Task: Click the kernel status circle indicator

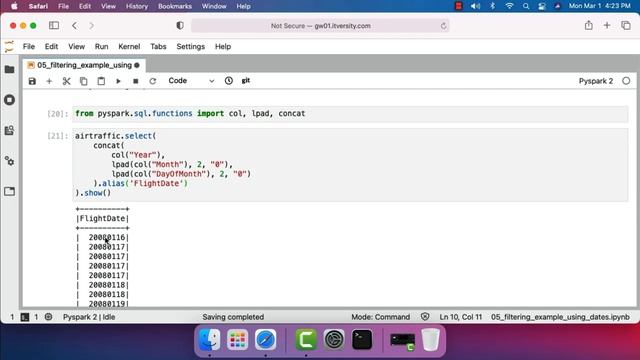Action: coord(626,81)
